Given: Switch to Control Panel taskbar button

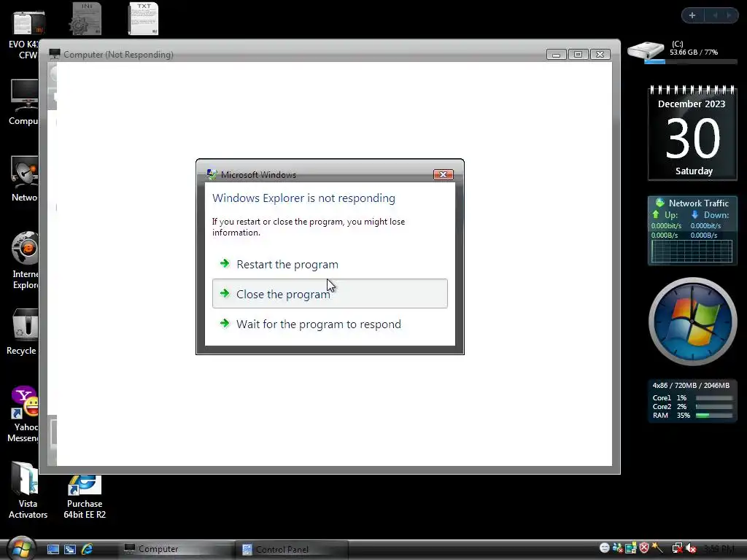Looking at the screenshot, I should (292, 549).
